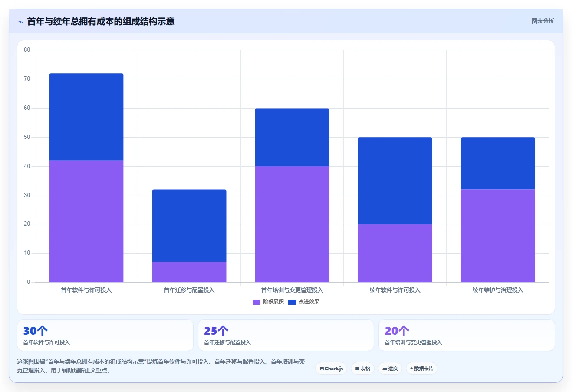
Task: Toggle the 改进效果 legend swatch
Action: 292,302
